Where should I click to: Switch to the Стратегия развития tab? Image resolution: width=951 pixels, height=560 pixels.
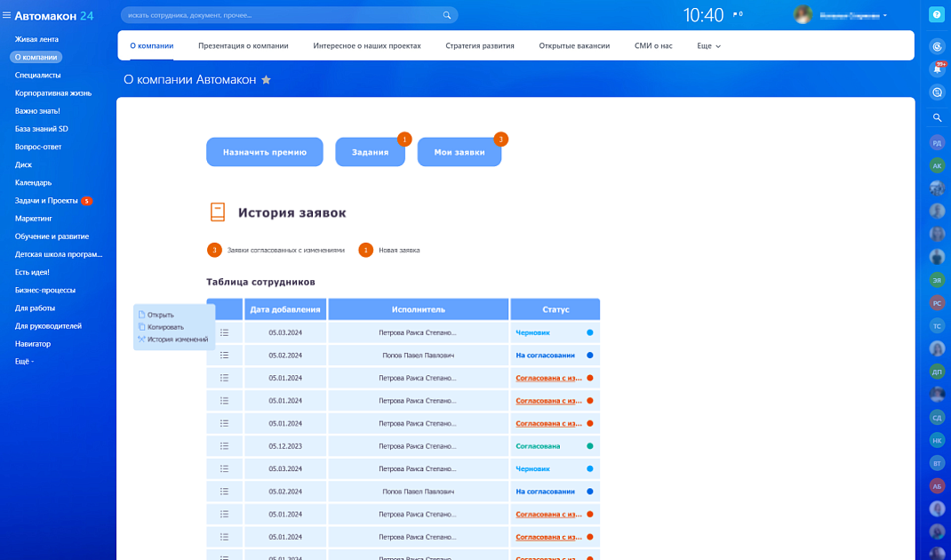click(x=480, y=45)
